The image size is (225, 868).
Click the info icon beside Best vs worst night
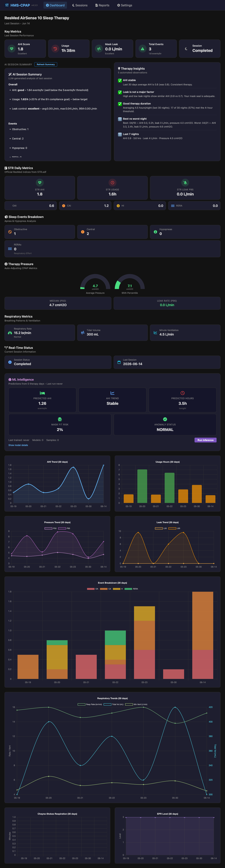(120, 119)
